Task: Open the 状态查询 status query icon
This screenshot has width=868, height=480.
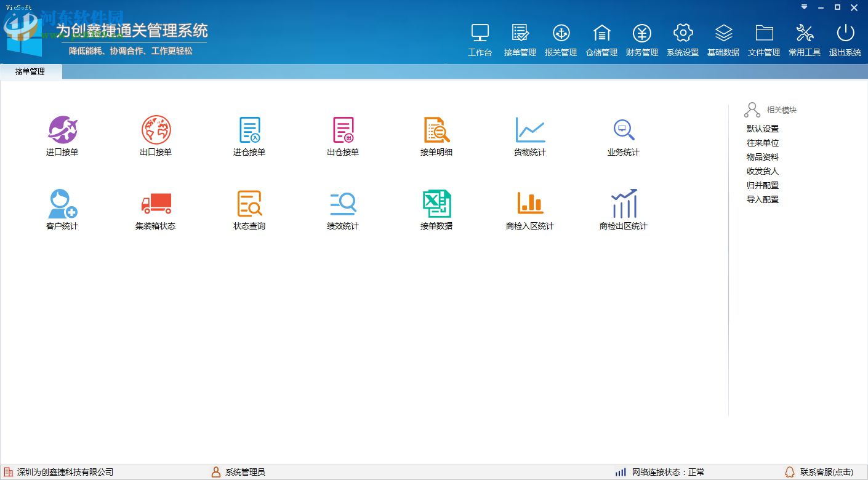Action: (x=249, y=204)
